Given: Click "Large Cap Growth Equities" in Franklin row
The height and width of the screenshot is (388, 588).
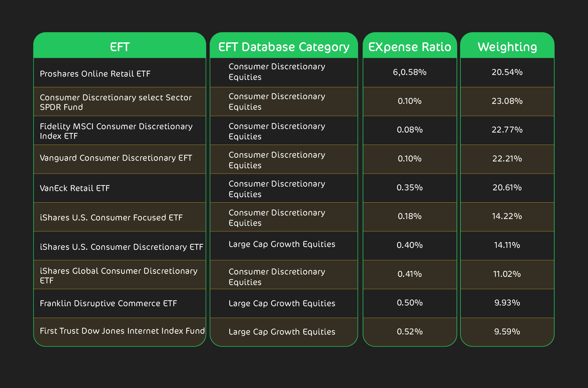Looking at the screenshot, I should 282,303.
